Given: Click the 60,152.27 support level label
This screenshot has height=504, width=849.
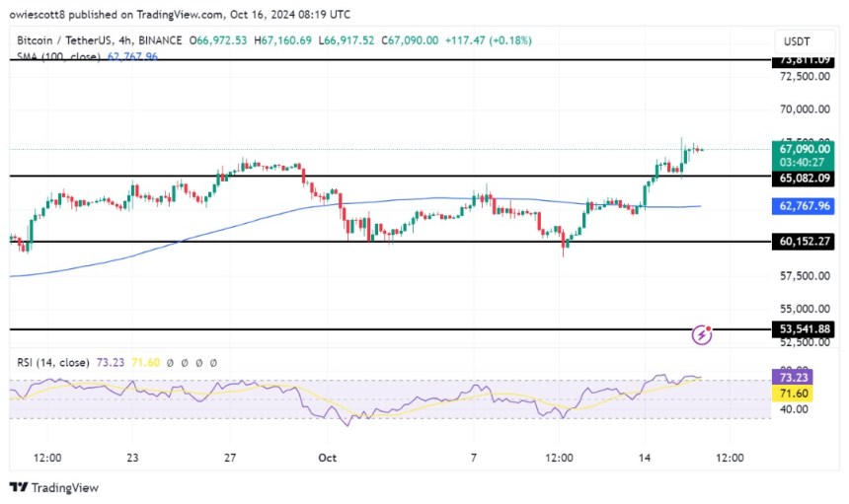Looking at the screenshot, I should [x=804, y=242].
